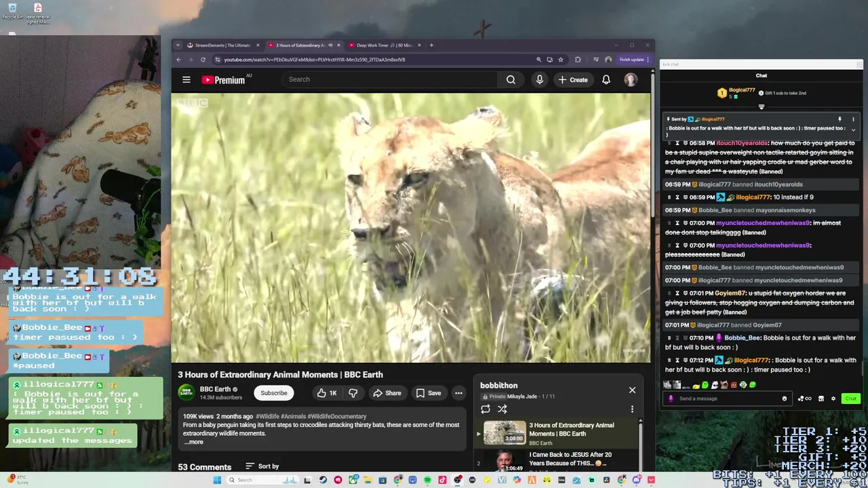Open the more actions ellipsis beside Save
The image size is (868, 488).
458,393
